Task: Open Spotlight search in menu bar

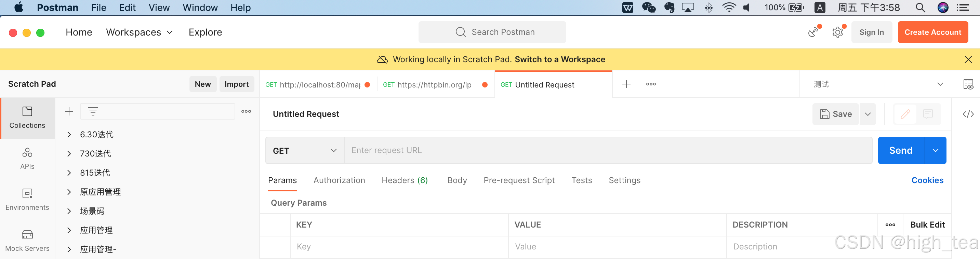Action: pos(920,8)
